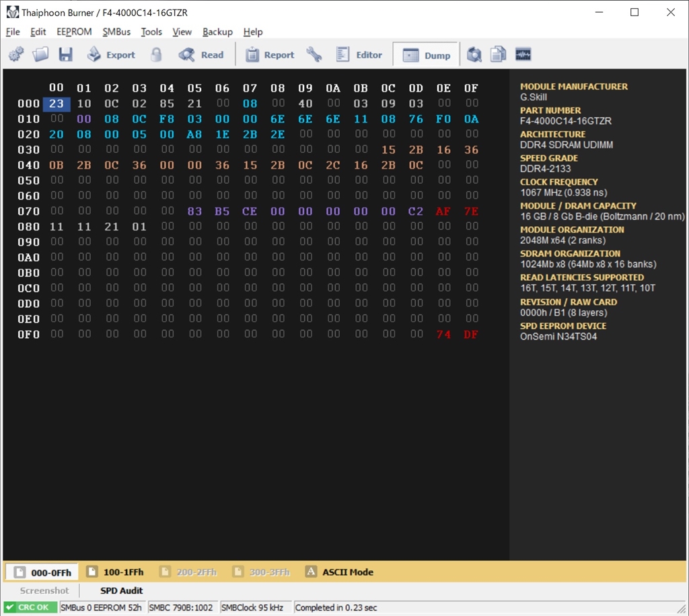Select red byte 74 in row 0F0
Viewport: 689px width, 616px height.
[443, 334]
